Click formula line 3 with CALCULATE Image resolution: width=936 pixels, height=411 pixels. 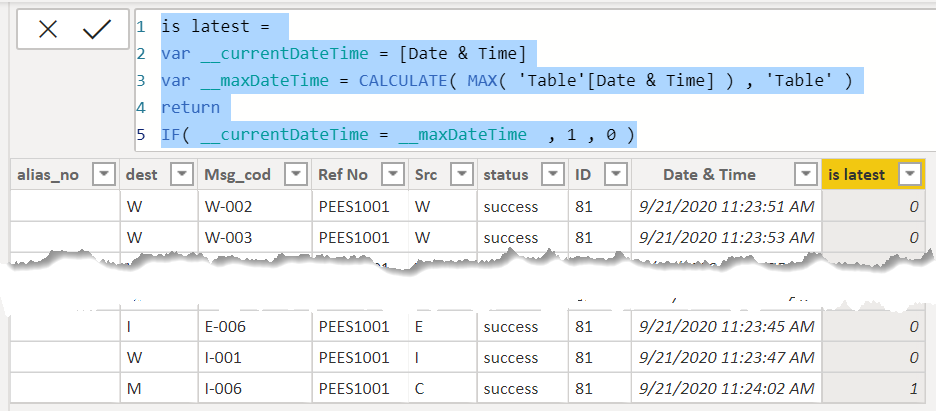tap(507, 80)
